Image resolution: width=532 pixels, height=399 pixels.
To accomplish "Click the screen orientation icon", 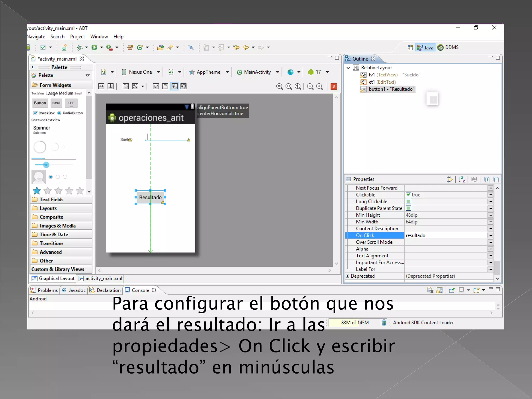I will [x=171, y=72].
